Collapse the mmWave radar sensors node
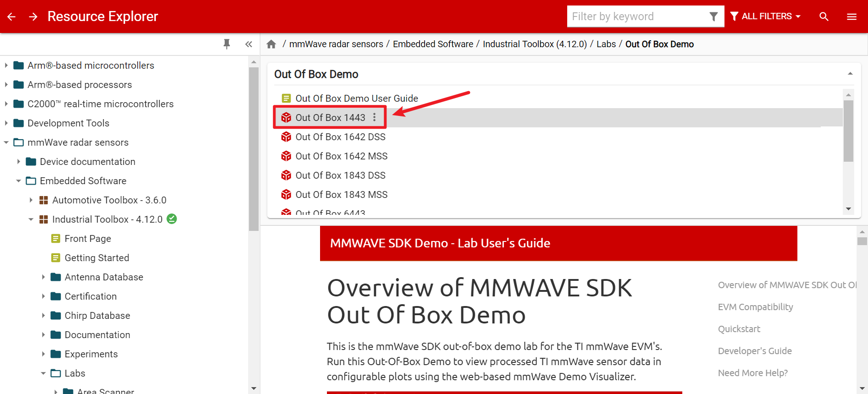Screen dimensions: 868x394 (6, 142)
